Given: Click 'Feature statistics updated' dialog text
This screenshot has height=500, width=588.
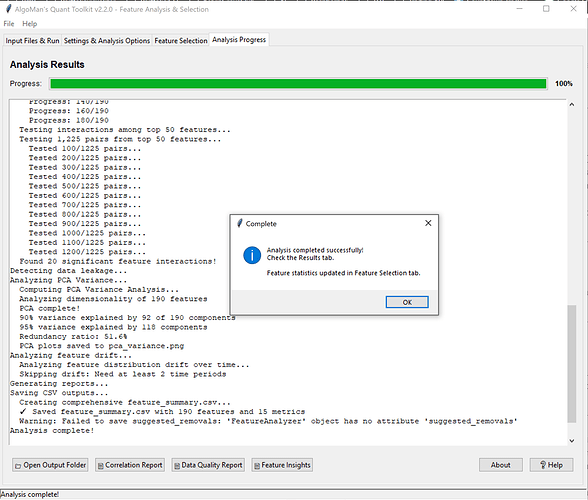Looking at the screenshot, I should point(344,273).
